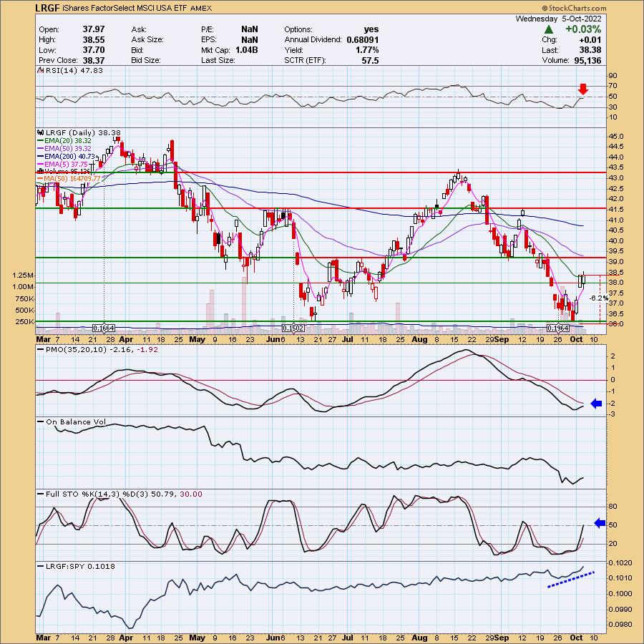This screenshot has height=644, width=644.
Task: Click the Mkt Cap value 1.04B
Action: 247,50
